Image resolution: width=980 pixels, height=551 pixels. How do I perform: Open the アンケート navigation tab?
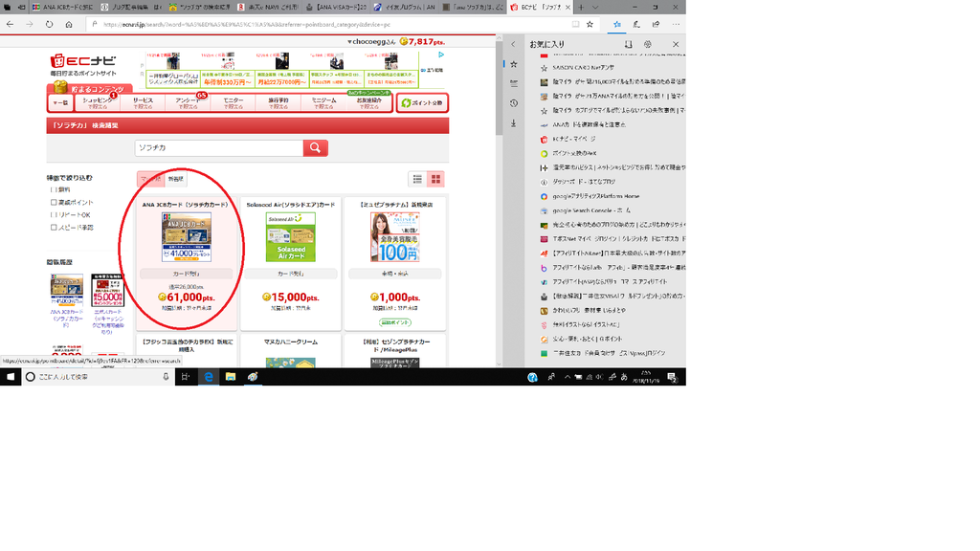[x=188, y=103]
